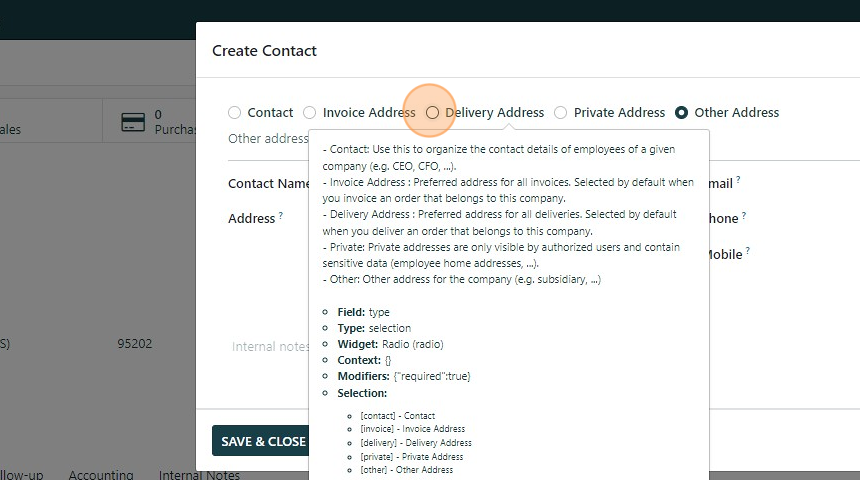Pick the Private Address radio option
Screen dimensions: 860x480
point(560,113)
